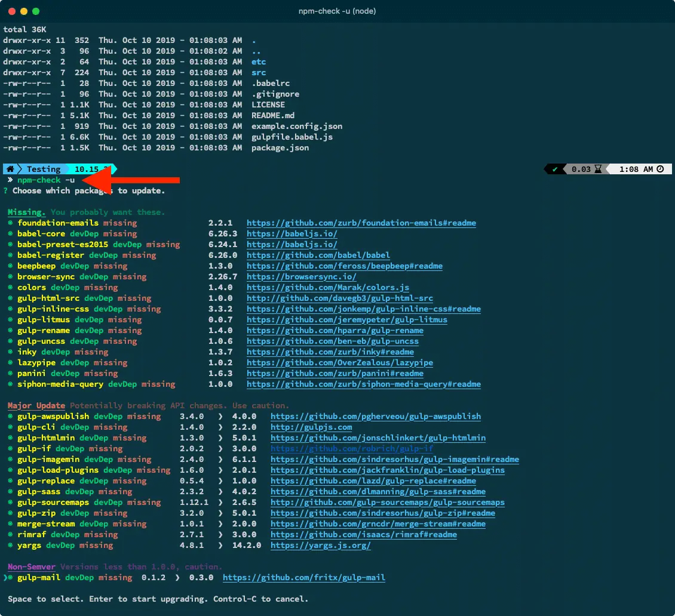
Task: Open the robrich gulp-if link
Action: pyautogui.click(x=352, y=449)
